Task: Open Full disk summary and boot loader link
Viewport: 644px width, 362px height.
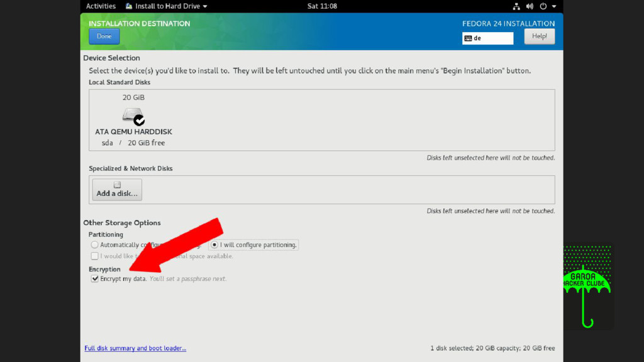Action: coord(135,348)
